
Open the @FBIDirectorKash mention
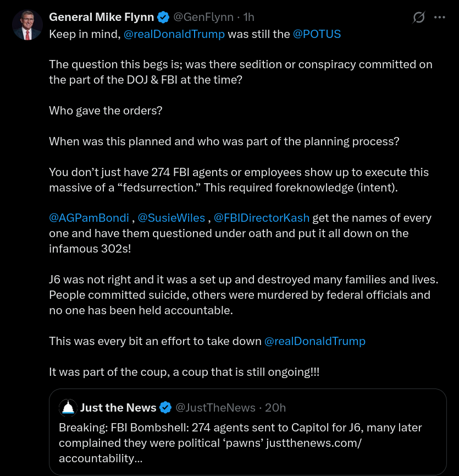coord(262,218)
